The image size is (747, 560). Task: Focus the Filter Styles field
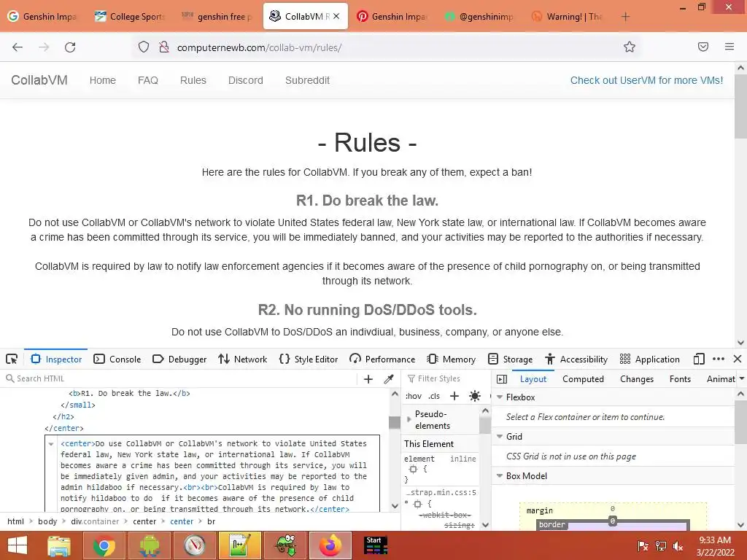447,378
